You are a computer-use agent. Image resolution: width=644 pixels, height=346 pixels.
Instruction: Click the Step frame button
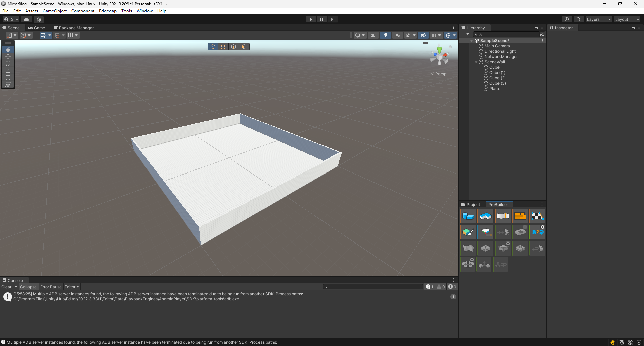coord(333,19)
